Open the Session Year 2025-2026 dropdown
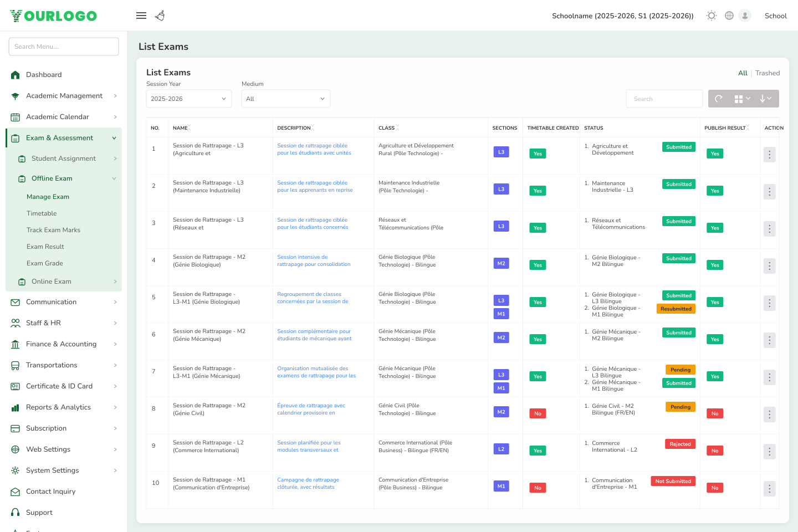798x532 pixels. [189, 99]
